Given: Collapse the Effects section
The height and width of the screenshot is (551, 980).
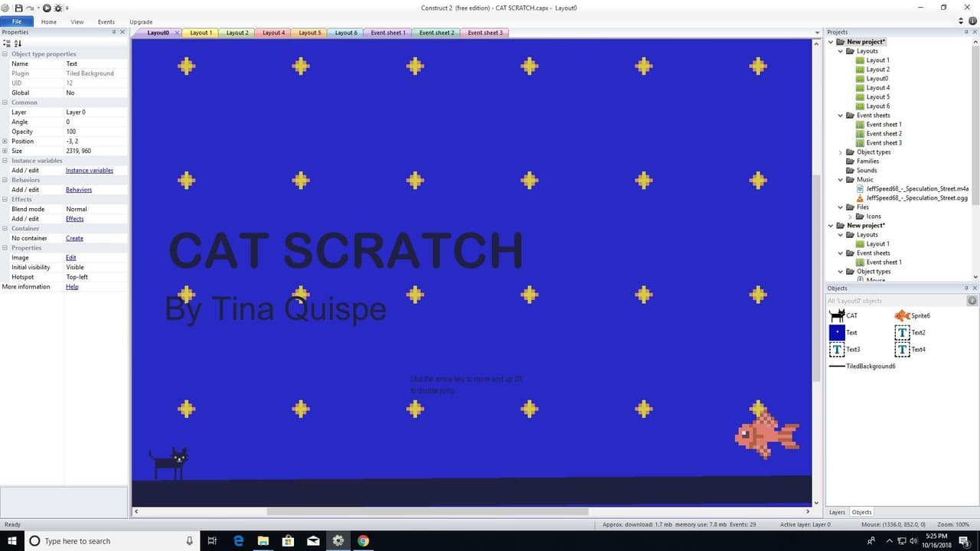Looking at the screenshot, I should point(5,199).
